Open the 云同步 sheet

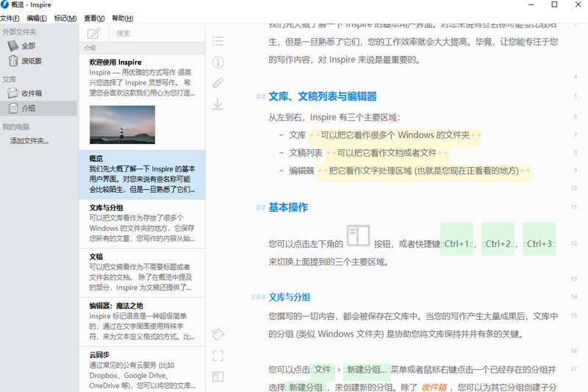click(x=142, y=370)
